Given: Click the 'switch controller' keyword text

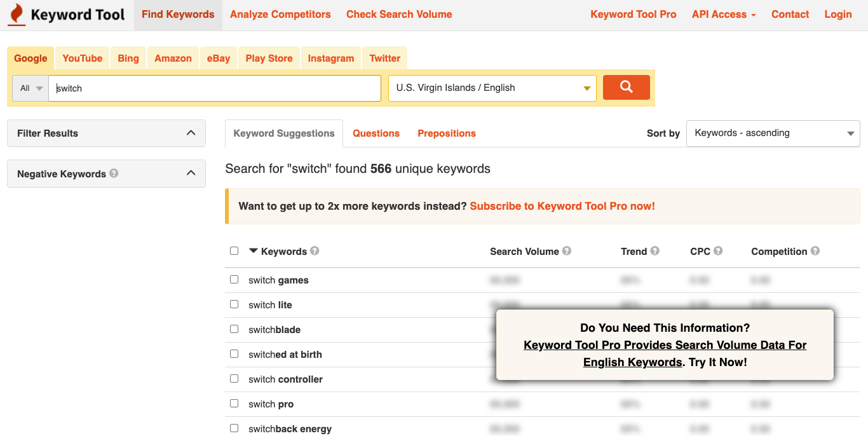Looking at the screenshot, I should coord(285,379).
